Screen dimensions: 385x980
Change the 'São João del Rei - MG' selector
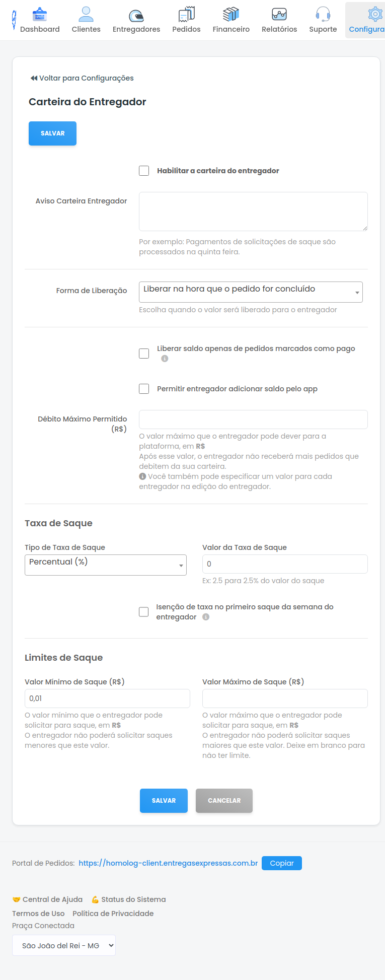[63, 945]
